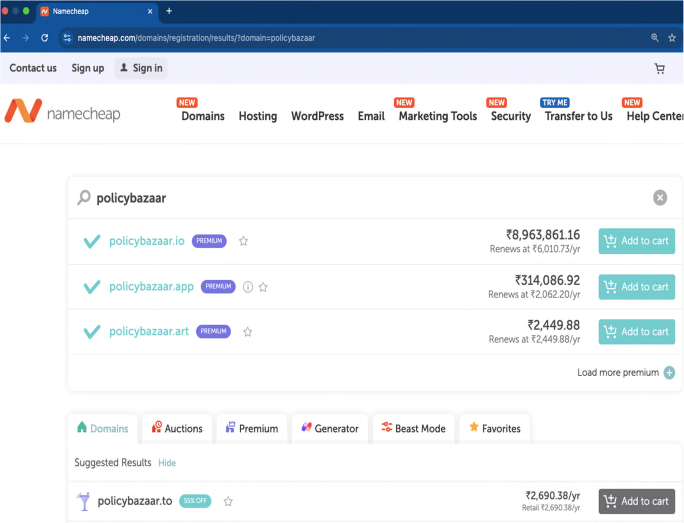Viewport: 684px width, 523px height.
Task: Reload the page with refresh icon
Action: click(44, 38)
